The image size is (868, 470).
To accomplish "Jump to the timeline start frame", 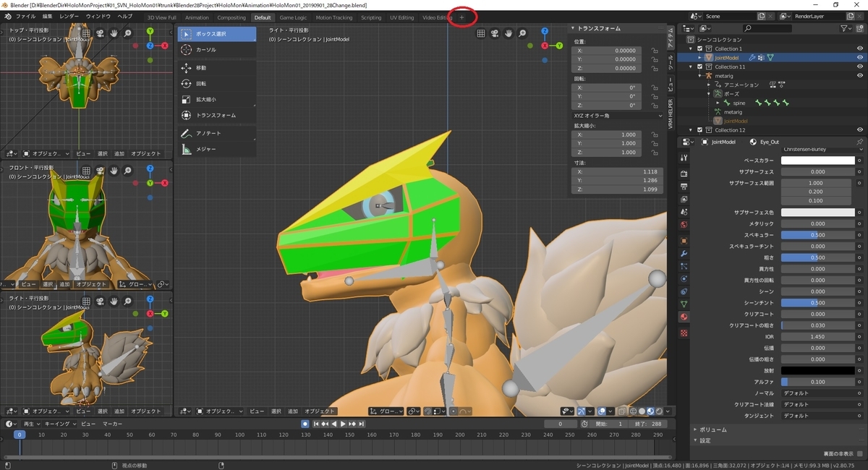I will tap(317, 424).
